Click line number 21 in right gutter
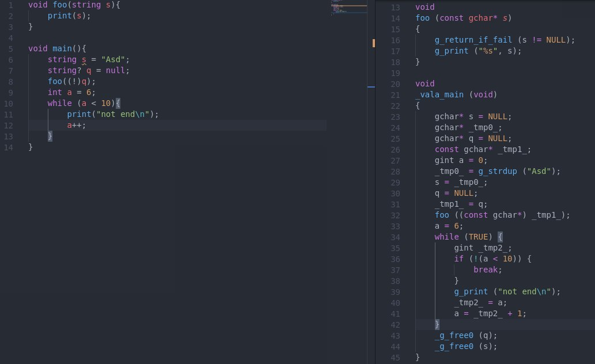This screenshot has height=364, width=595. [395, 95]
